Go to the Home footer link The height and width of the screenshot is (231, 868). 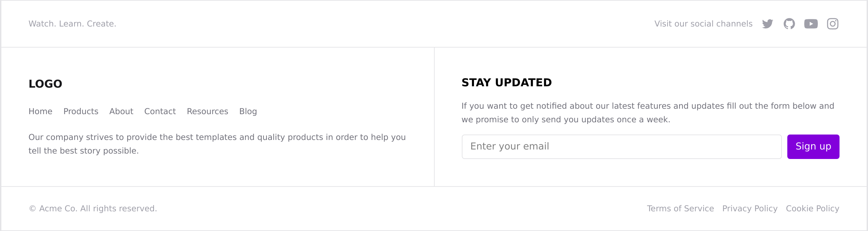tap(40, 111)
